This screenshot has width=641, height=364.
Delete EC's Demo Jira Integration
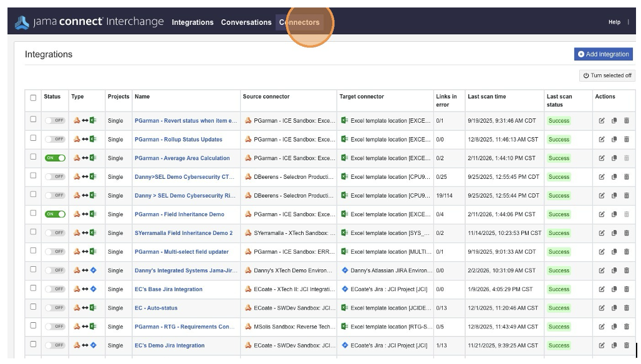(x=626, y=346)
